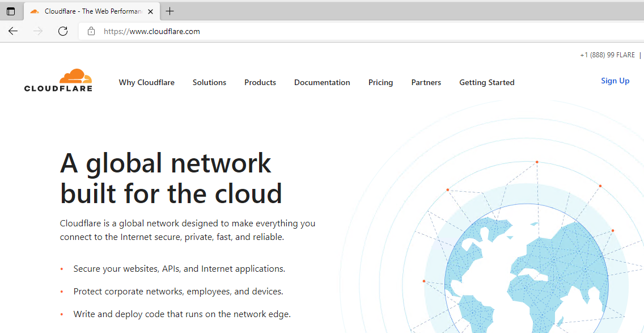
Task: View site information via lock icon
Action: (x=91, y=31)
